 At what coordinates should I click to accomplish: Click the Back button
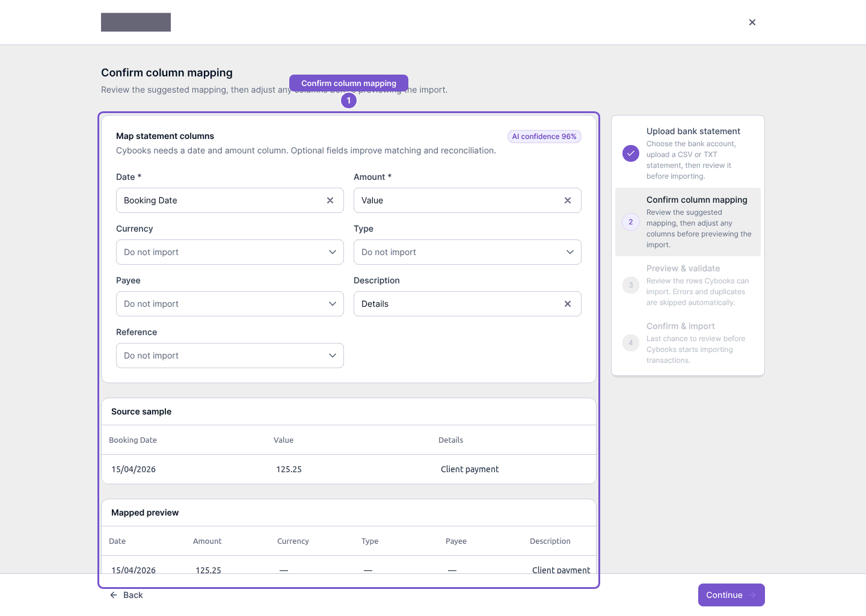pos(126,595)
